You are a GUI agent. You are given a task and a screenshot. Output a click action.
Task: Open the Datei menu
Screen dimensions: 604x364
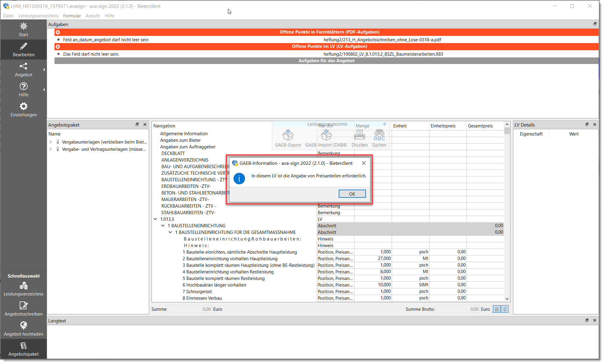point(8,16)
